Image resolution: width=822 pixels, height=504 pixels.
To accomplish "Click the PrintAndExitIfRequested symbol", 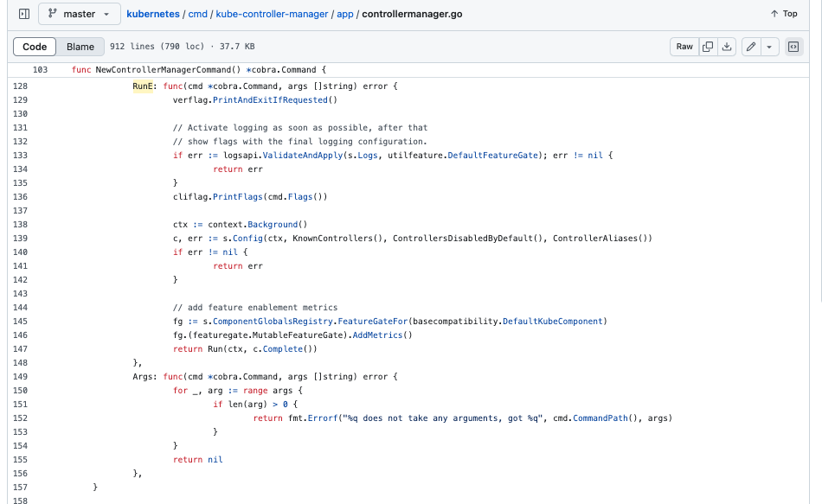I will tap(270, 100).
